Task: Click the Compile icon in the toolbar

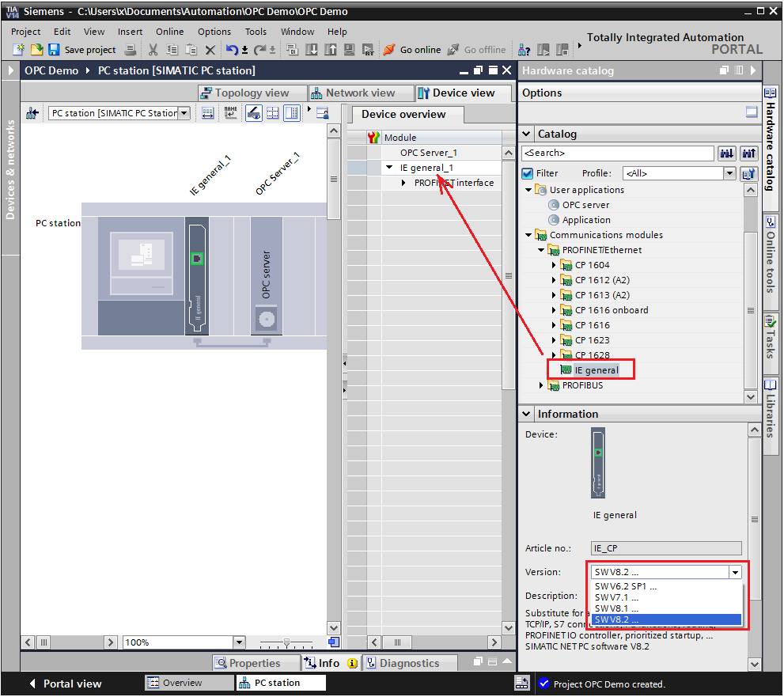Action: click(x=293, y=50)
